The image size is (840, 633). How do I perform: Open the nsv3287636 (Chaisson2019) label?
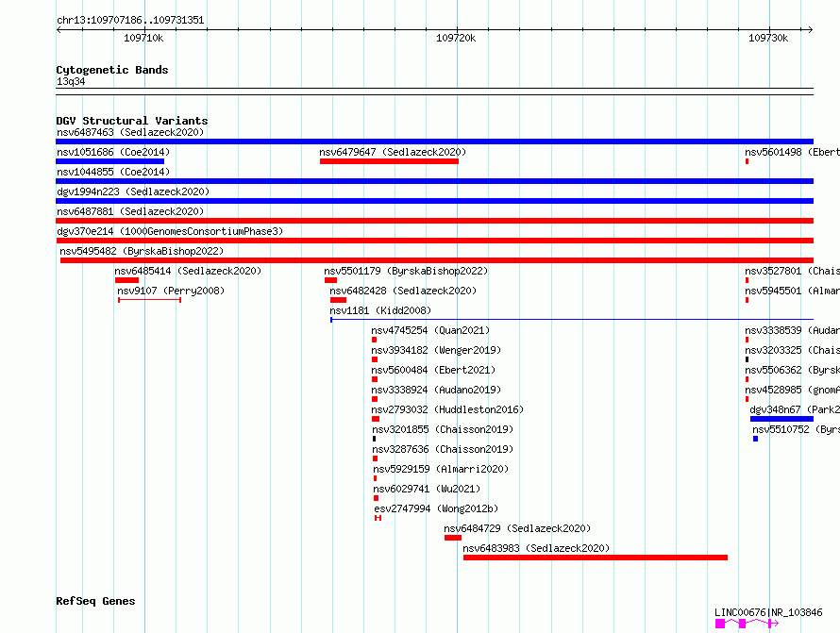tap(443, 449)
